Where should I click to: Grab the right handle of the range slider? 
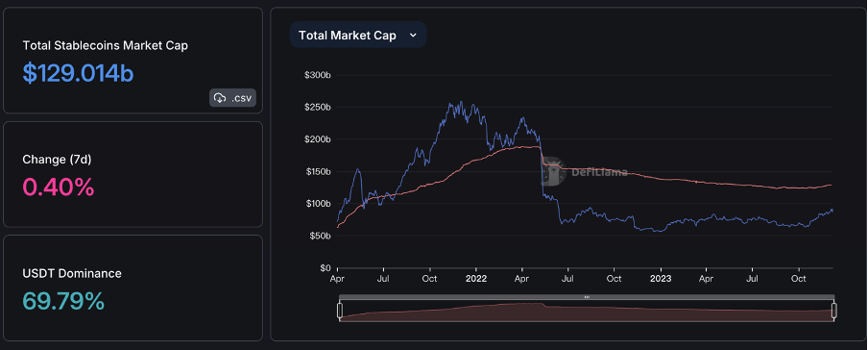coord(833,310)
